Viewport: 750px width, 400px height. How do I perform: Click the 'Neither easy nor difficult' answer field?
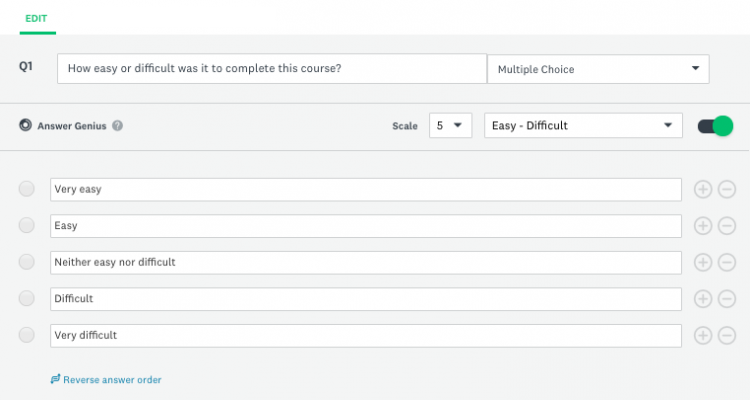click(366, 262)
